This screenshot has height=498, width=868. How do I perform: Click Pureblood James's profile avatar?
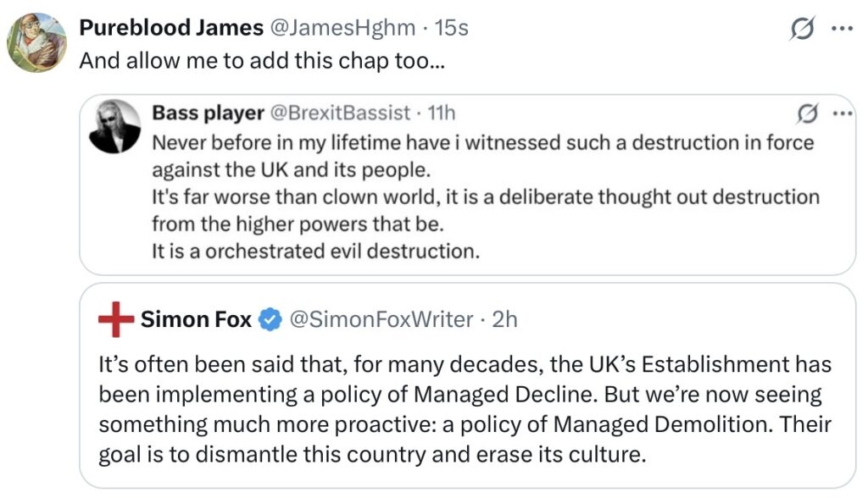36,43
